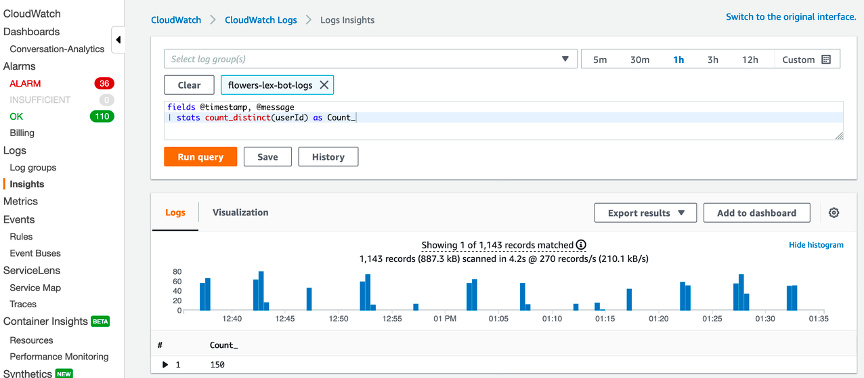Click the Run query button
Image resolution: width=864 pixels, height=378 pixels.
click(x=201, y=156)
